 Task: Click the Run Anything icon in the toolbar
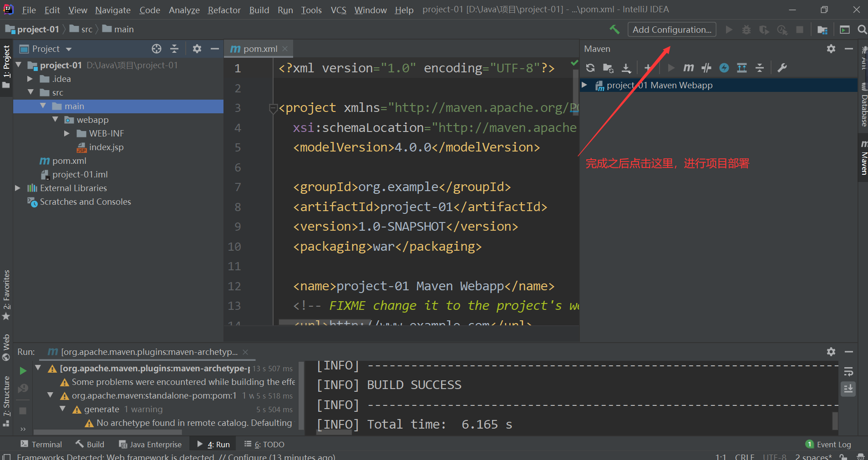coord(844,30)
